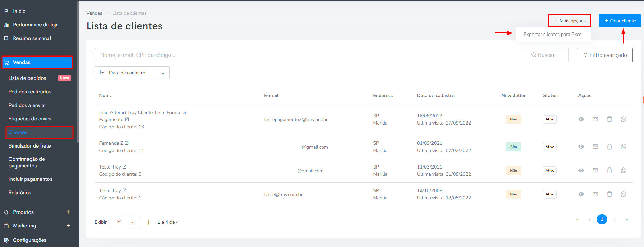Click the eye icon for customer code 5
The height and width of the screenshot is (247, 644).
(x=581, y=170)
